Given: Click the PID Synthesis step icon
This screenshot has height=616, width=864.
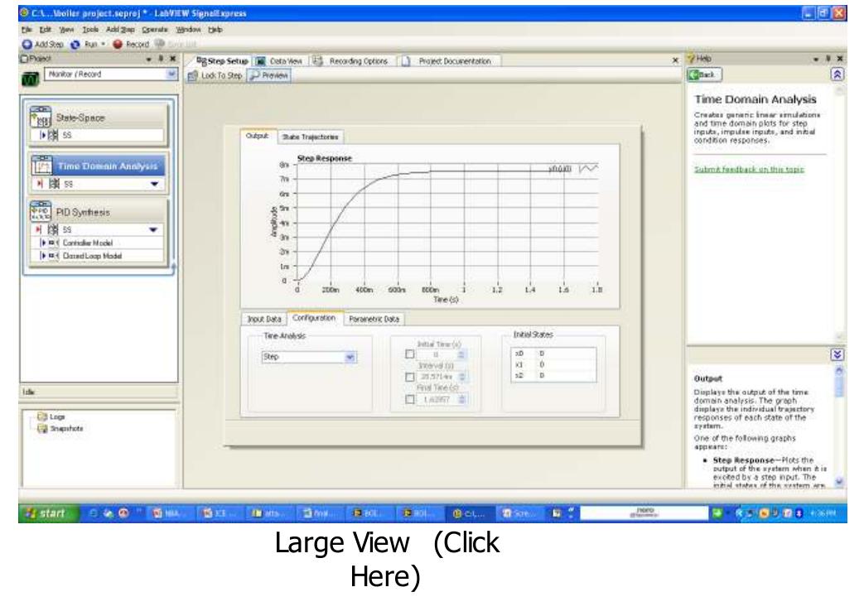Looking at the screenshot, I should coord(41,211).
